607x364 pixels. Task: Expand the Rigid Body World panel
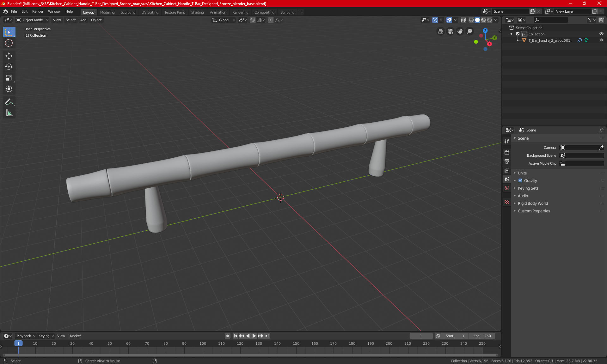point(533,203)
